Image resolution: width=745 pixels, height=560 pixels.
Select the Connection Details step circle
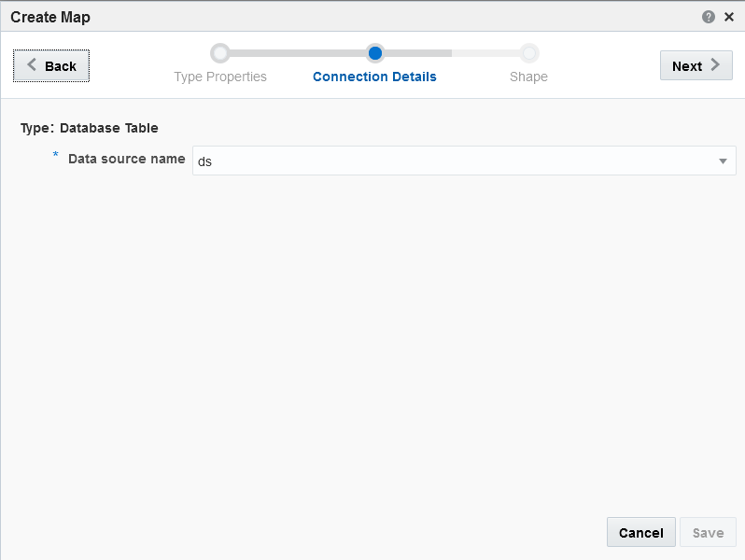click(375, 53)
